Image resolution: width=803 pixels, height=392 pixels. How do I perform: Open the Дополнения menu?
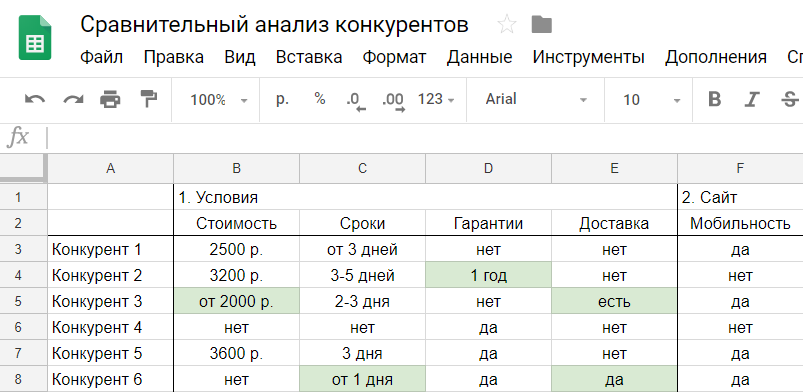click(716, 57)
